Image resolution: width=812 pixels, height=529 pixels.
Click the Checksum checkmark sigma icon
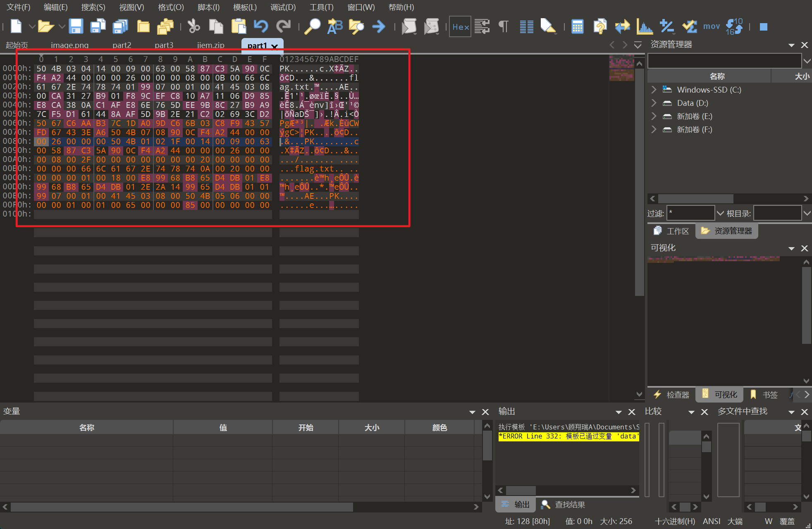click(689, 26)
